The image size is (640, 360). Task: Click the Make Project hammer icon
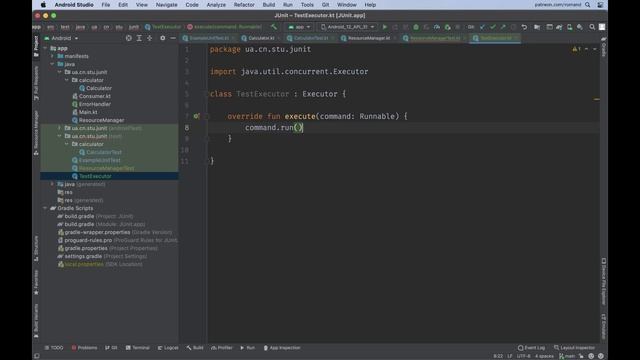[x=274, y=27]
